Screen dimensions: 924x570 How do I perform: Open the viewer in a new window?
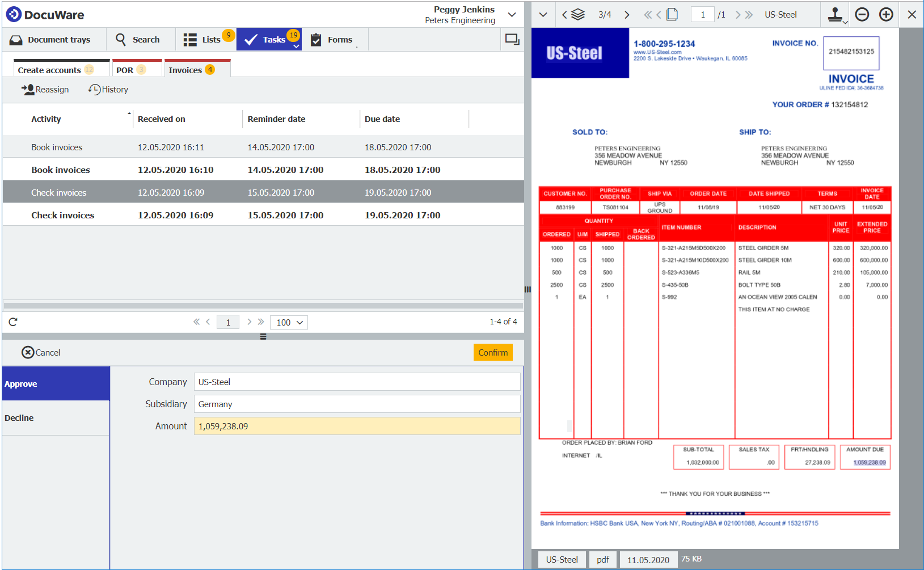512,39
